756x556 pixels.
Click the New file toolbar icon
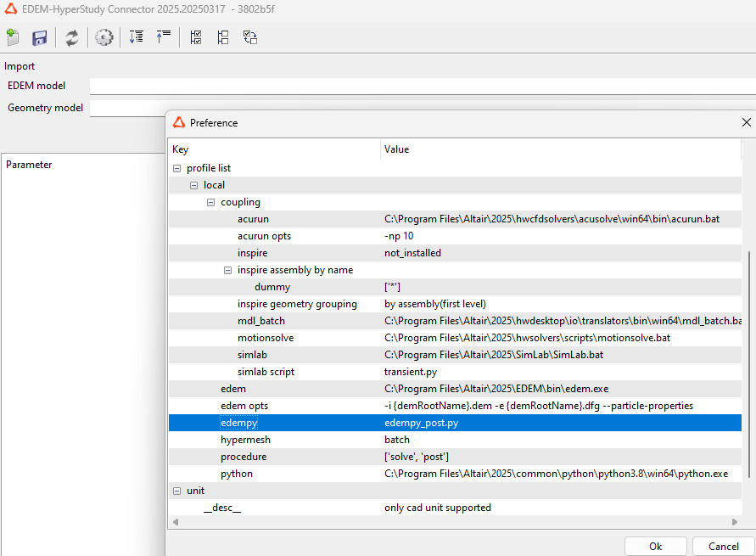point(13,37)
